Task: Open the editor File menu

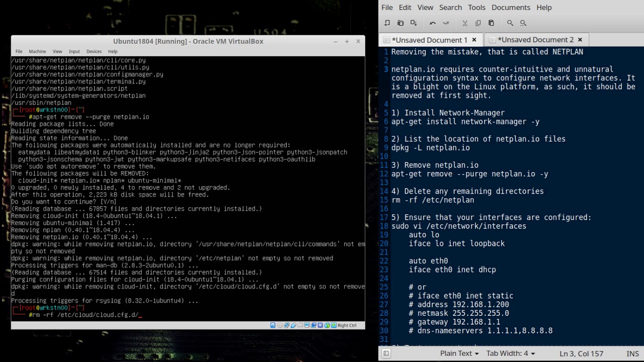Action: pyautogui.click(x=387, y=8)
